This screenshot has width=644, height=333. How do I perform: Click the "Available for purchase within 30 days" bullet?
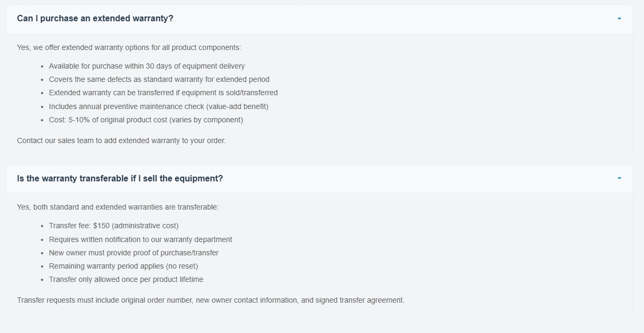(x=146, y=66)
